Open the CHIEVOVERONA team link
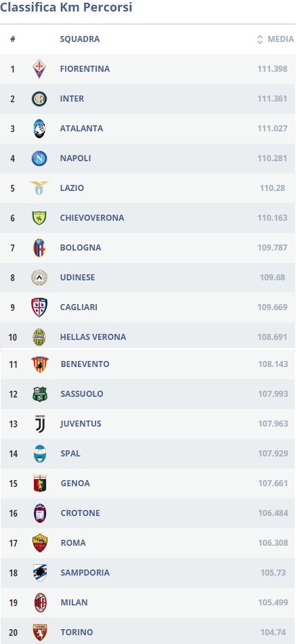This screenshot has width=296, height=644. point(92,217)
